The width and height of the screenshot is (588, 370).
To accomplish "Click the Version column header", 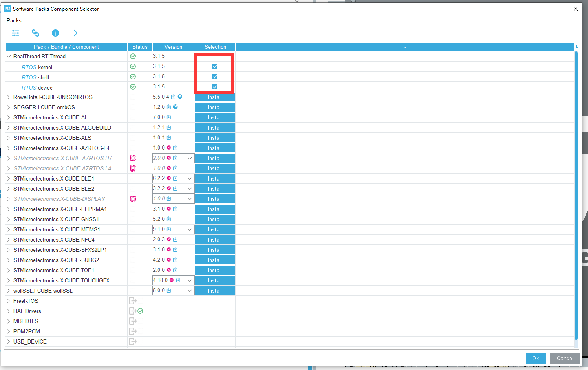I will (x=173, y=47).
